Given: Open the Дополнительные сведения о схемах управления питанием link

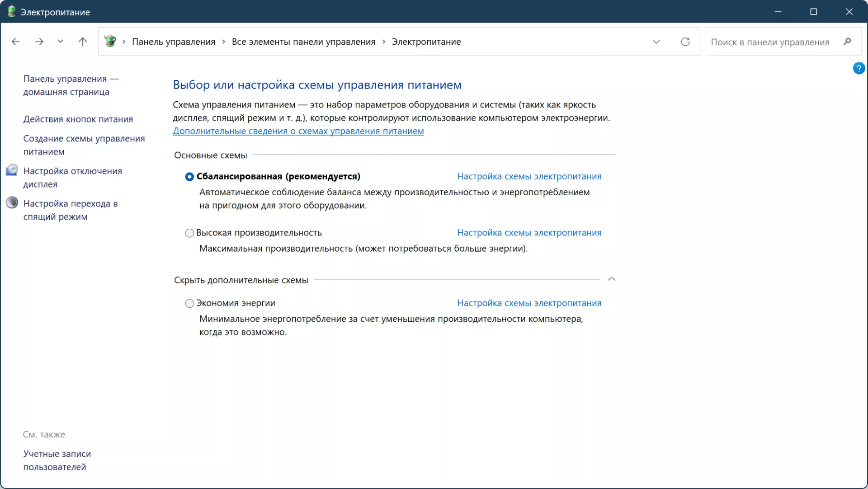Looking at the screenshot, I should 298,131.
